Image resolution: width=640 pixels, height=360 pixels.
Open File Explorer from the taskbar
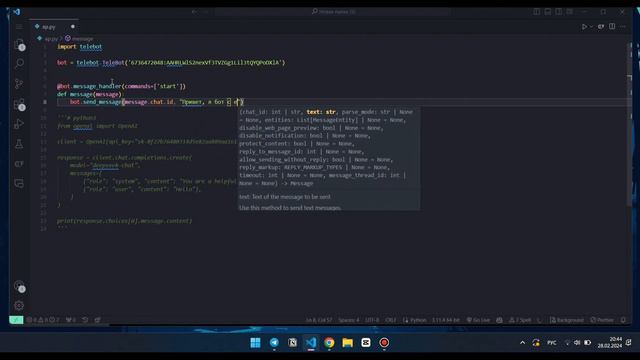point(347,342)
